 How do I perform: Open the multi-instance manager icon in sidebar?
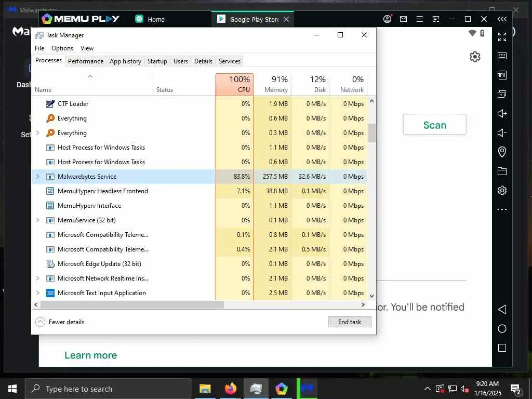pyautogui.click(x=502, y=94)
